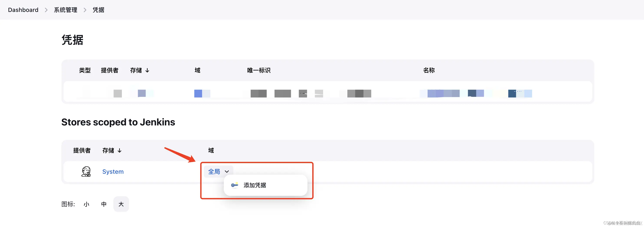Open the System credential store

pyautogui.click(x=113, y=171)
